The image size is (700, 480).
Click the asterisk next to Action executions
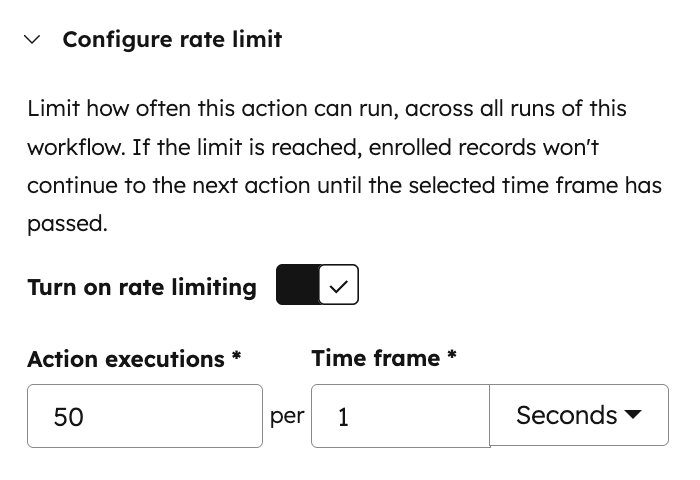click(236, 356)
